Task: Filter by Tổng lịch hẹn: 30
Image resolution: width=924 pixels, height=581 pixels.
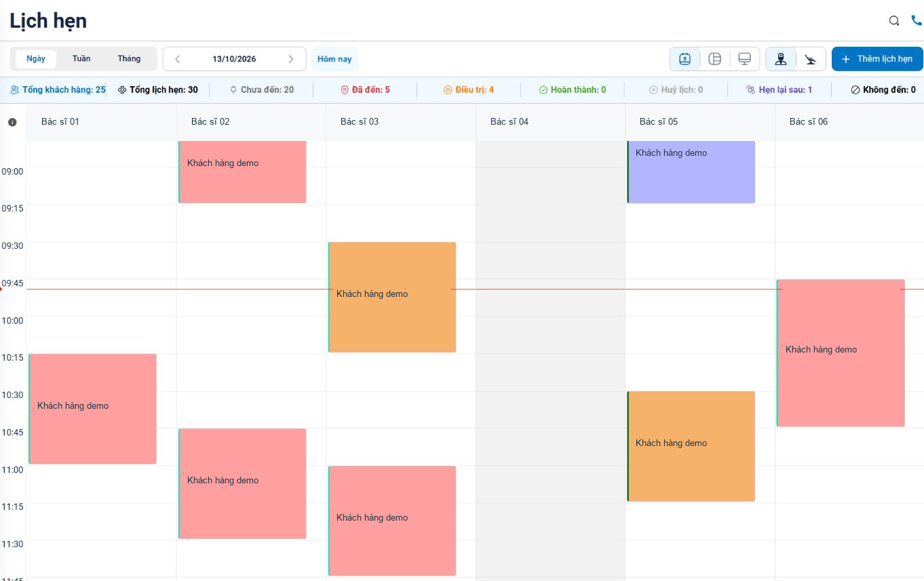Action: click(158, 89)
